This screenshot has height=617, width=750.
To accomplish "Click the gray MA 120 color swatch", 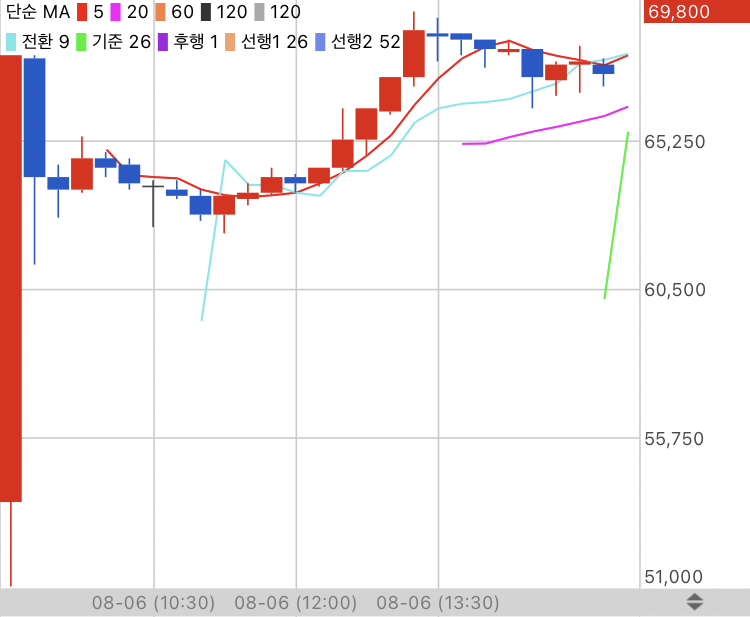I will (259, 12).
